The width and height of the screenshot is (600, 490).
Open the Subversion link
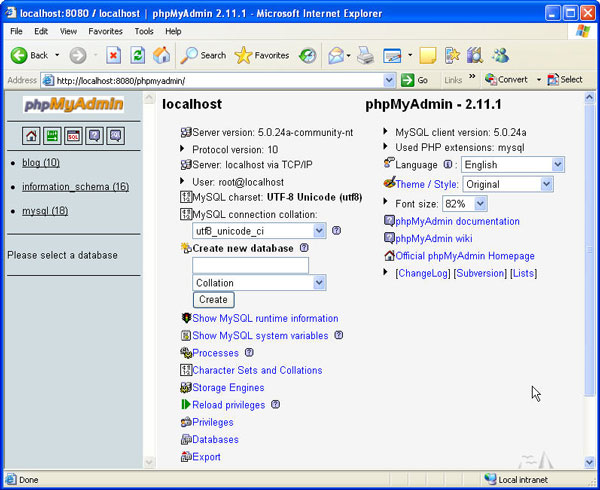point(480,273)
